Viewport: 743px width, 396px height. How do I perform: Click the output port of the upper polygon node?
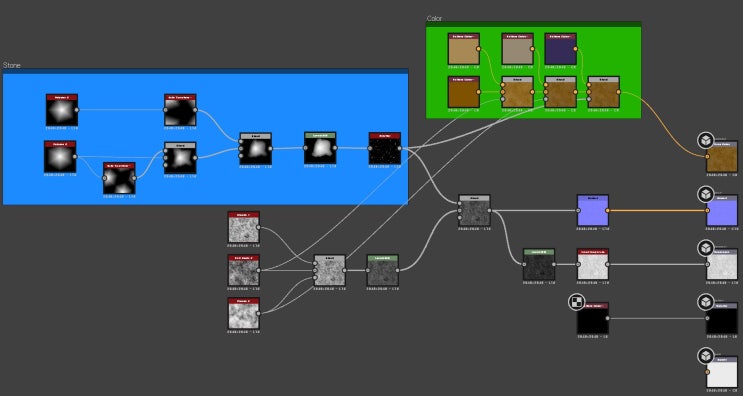(77, 110)
